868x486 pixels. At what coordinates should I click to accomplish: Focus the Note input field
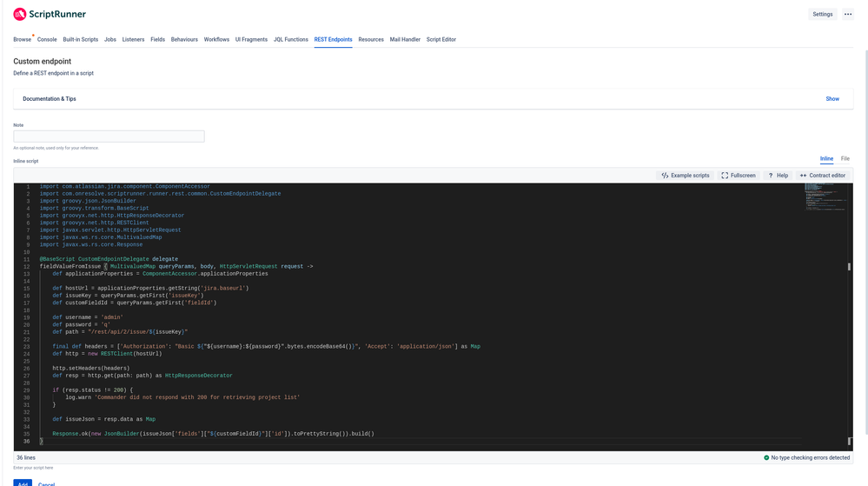(x=109, y=136)
